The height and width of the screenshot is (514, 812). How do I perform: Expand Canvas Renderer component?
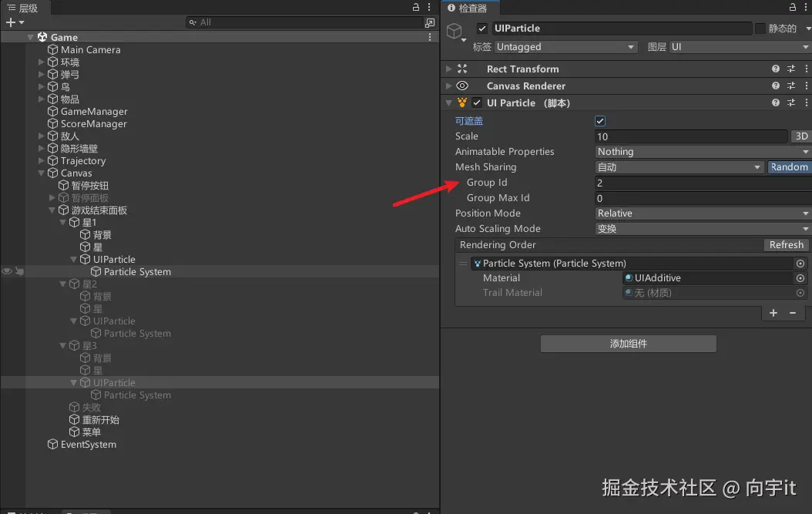tap(448, 86)
